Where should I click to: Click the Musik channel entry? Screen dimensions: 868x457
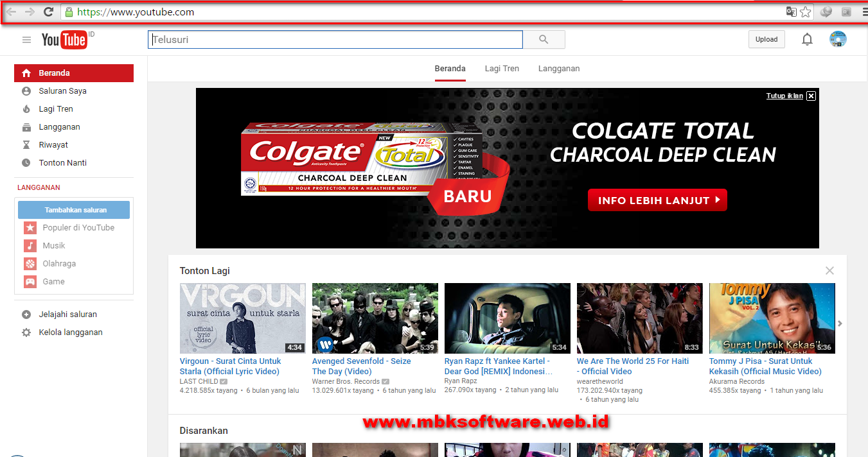(74, 246)
